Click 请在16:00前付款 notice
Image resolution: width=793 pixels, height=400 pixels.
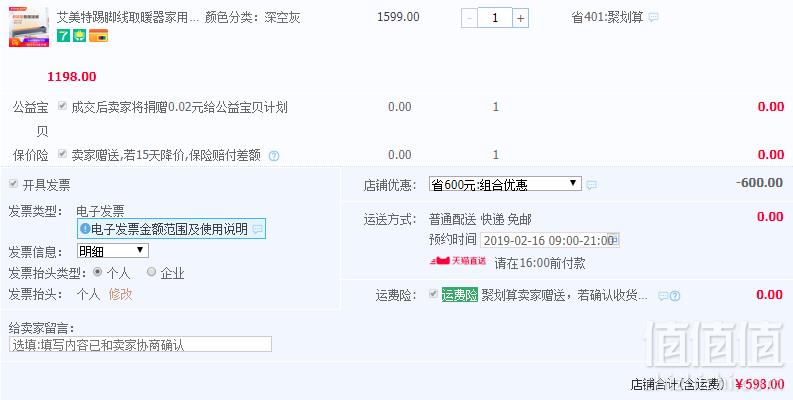click(540, 263)
